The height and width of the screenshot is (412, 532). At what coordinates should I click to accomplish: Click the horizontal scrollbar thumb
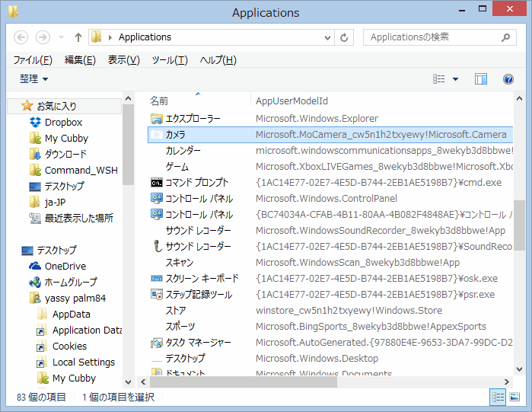click(x=244, y=382)
